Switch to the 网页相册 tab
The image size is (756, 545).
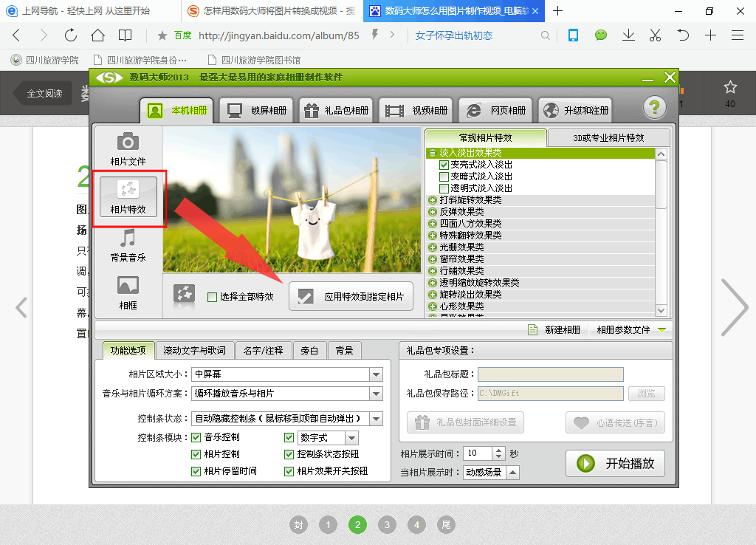pyautogui.click(x=496, y=111)
